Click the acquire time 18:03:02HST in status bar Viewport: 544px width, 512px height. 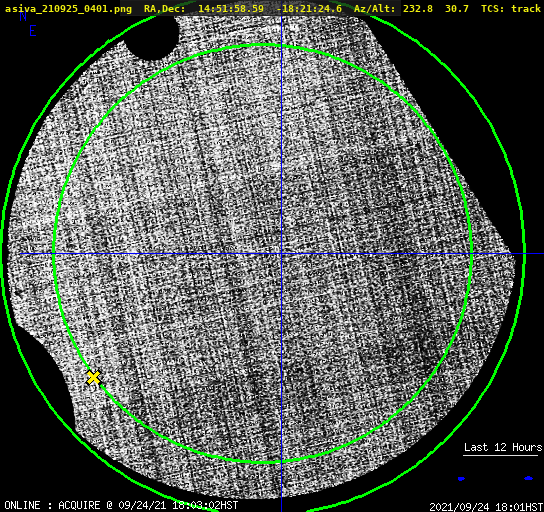point(205,505)
